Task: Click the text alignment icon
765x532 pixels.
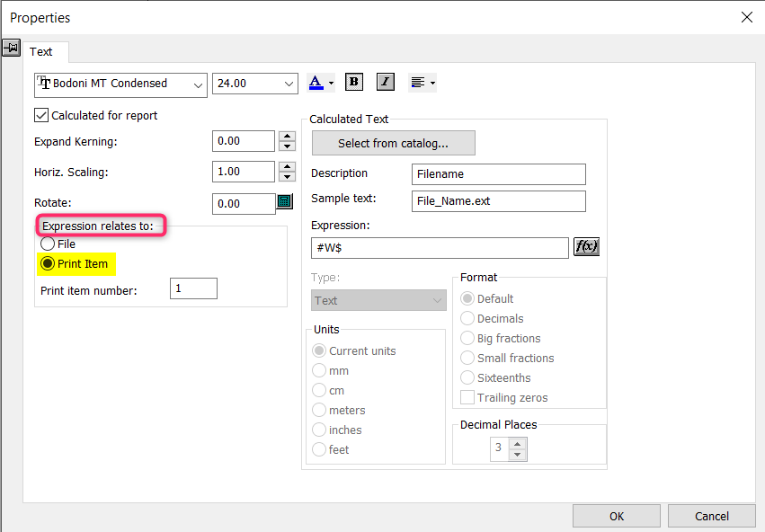Action: point(417,82)
